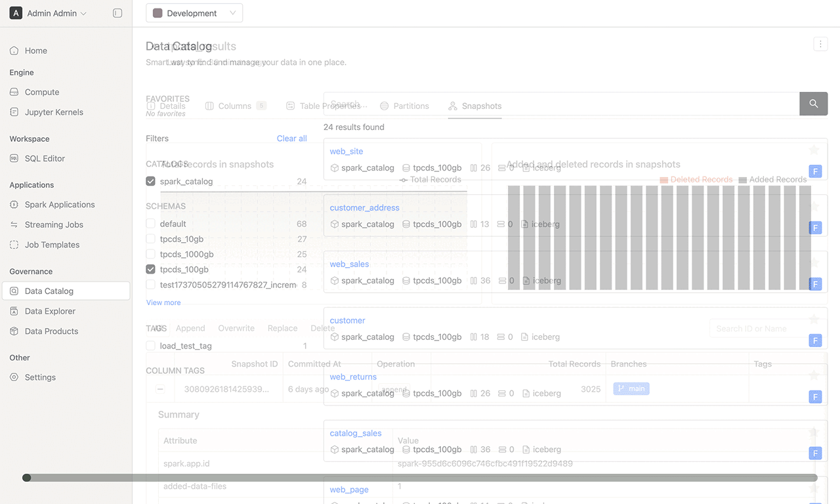Viewport: 840px width, 504px height.
Task: Open the three-dot page options menu
Action: tap(820, 44)
